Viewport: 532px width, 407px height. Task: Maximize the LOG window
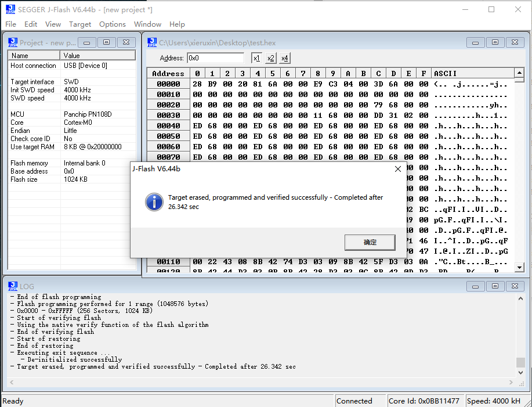tap(495, 286)
